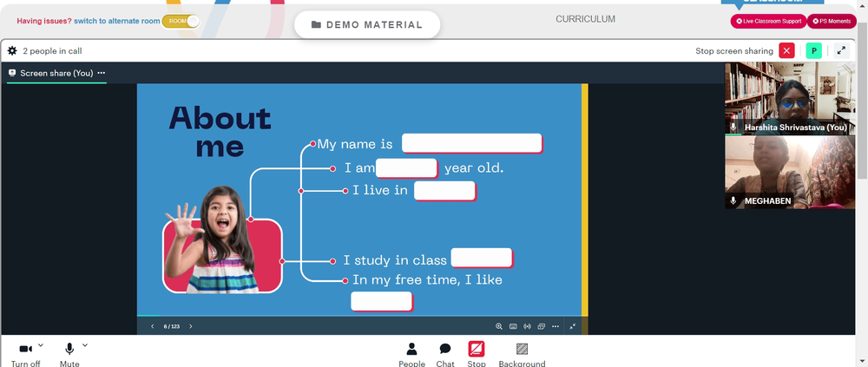The image size is (868, 367).
Task: Click the 'About me' slide title
Action: [220, 132]
